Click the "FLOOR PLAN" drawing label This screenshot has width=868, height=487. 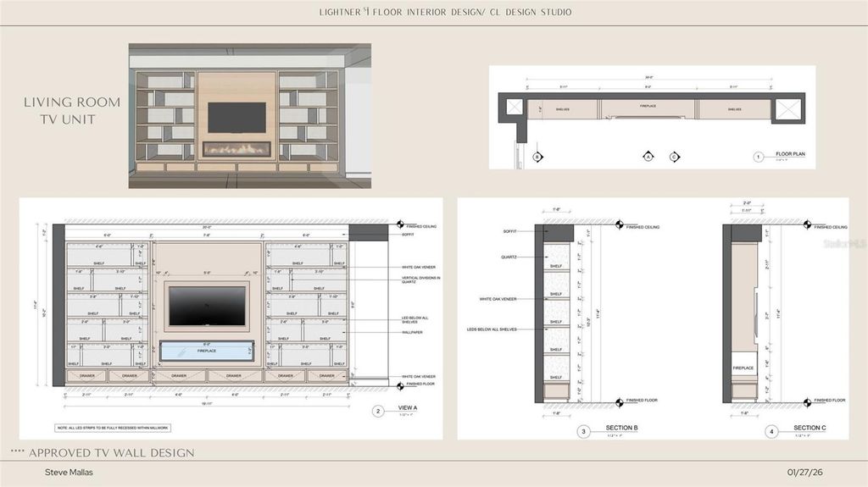790,154
